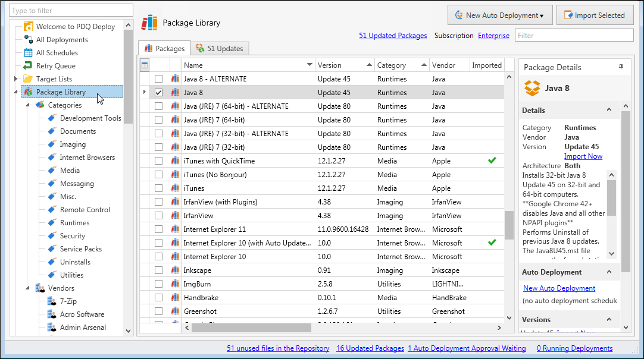
Task: Tick the Internet Explorer 11 checkbox
Action: coord(158,229)
